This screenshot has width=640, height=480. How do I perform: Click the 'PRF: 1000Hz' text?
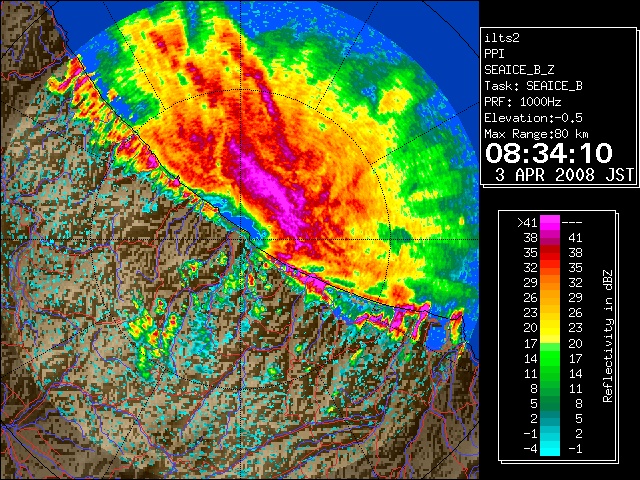[523, 102]
